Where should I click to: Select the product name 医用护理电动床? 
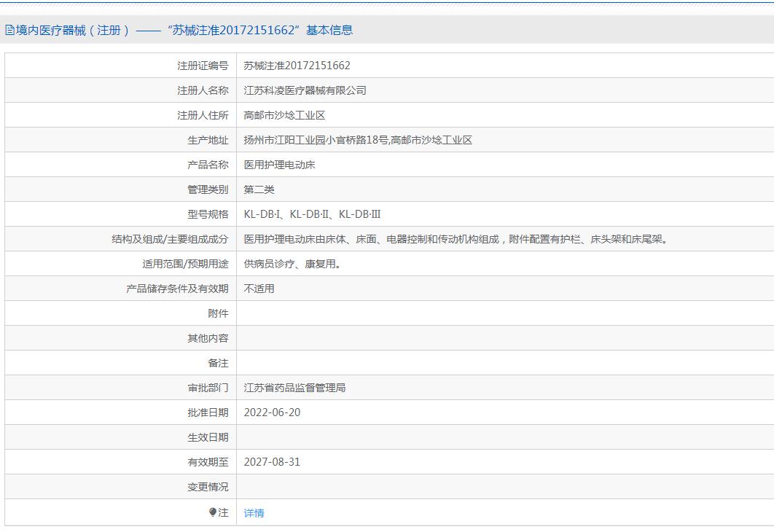[x=279, y=165]
